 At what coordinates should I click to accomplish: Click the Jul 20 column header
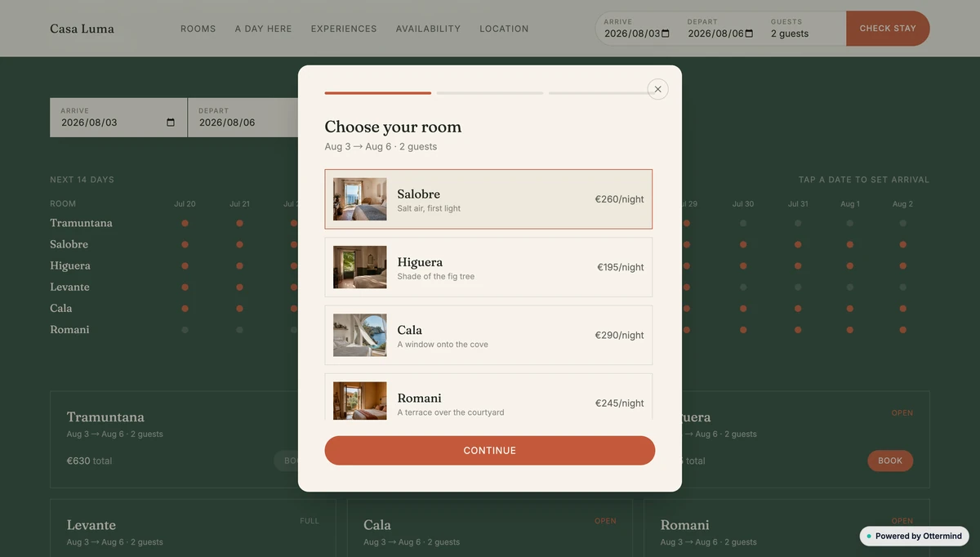185,204
